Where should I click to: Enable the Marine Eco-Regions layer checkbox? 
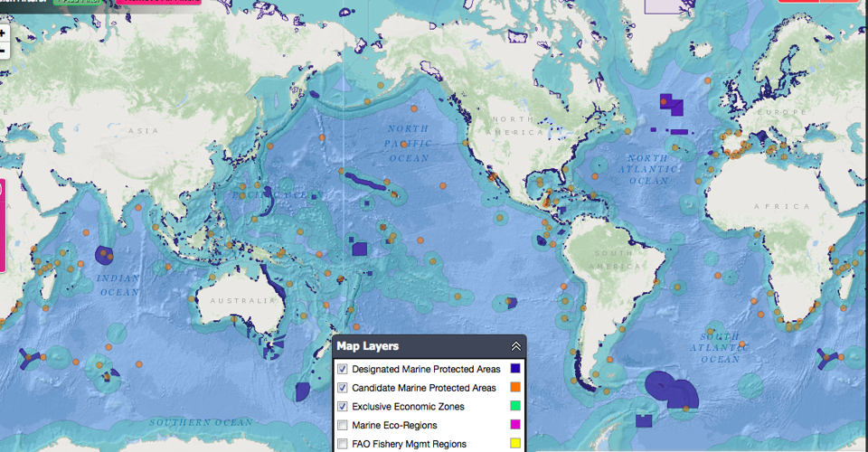[x=343, y=426]
